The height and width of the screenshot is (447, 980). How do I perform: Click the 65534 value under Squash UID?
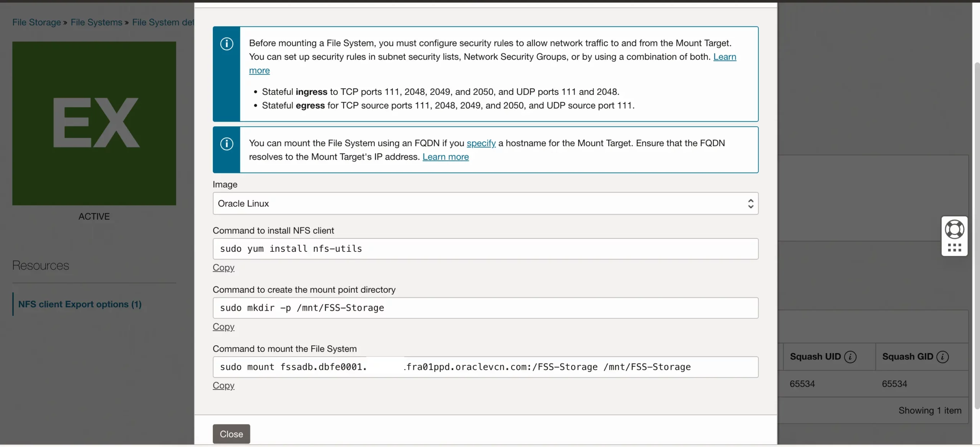(x=802, y=384)
